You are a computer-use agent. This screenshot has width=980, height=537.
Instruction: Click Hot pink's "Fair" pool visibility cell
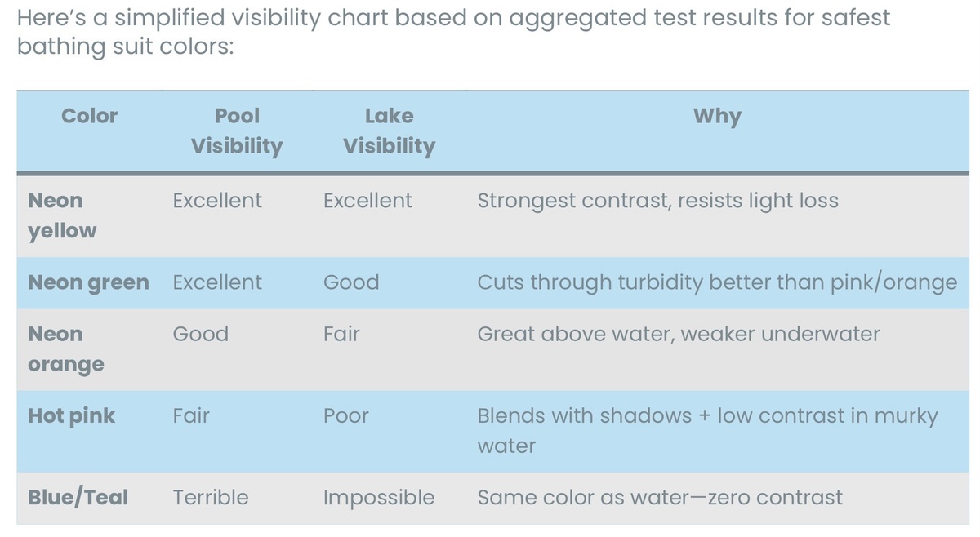(x=191, y=415)
